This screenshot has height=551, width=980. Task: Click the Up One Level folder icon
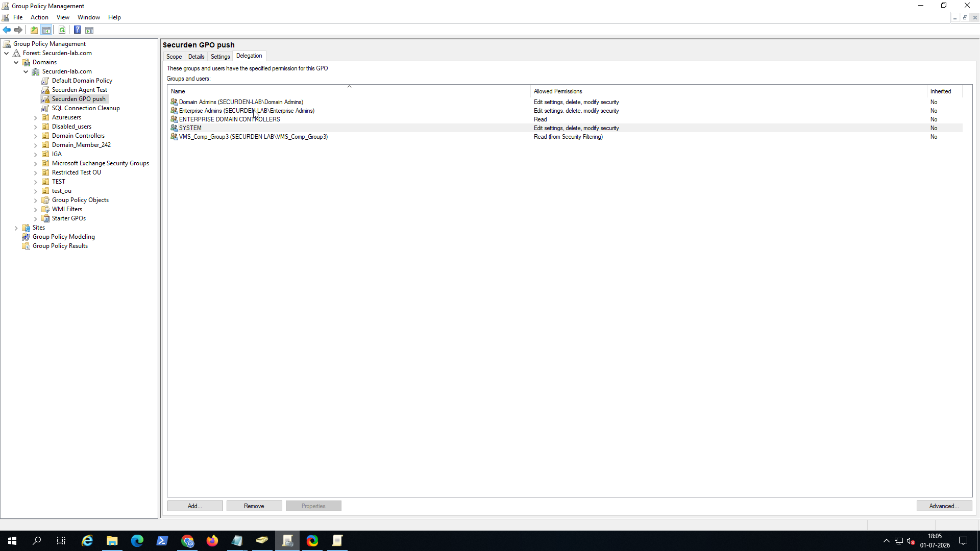(34, 30)
